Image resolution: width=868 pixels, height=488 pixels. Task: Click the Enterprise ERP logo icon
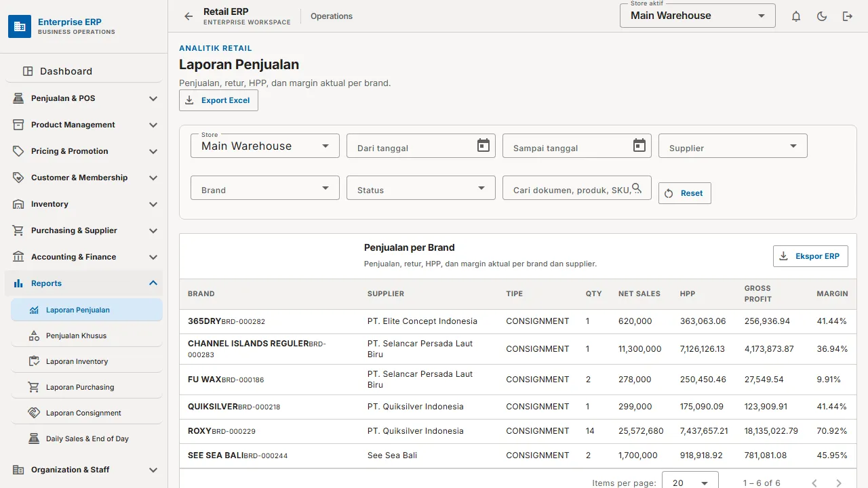(x=20, y=26)
